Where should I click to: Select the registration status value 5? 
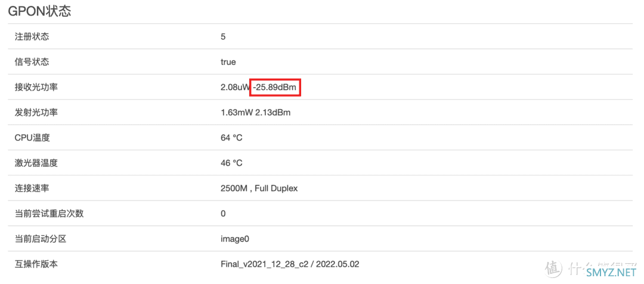(x=223, y=36)
